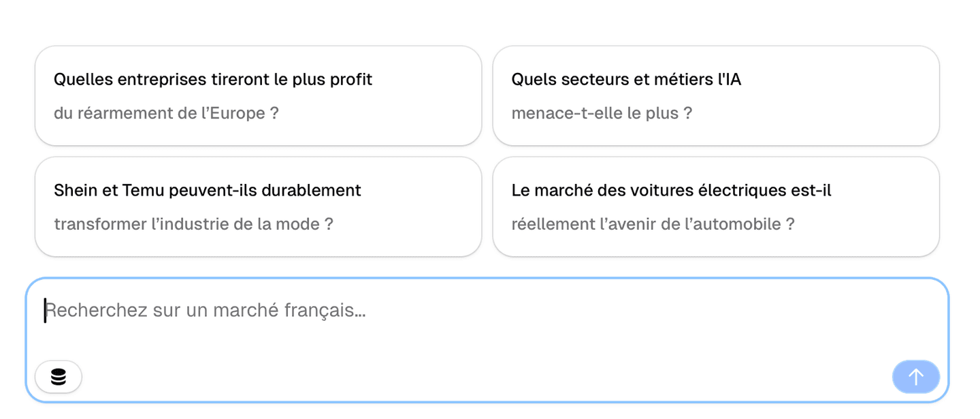Click "réellement l'avenir de l'automobile ?" subtitle
Image resolution: width=980 pixels, height=419 pixels.
point(653,224)
